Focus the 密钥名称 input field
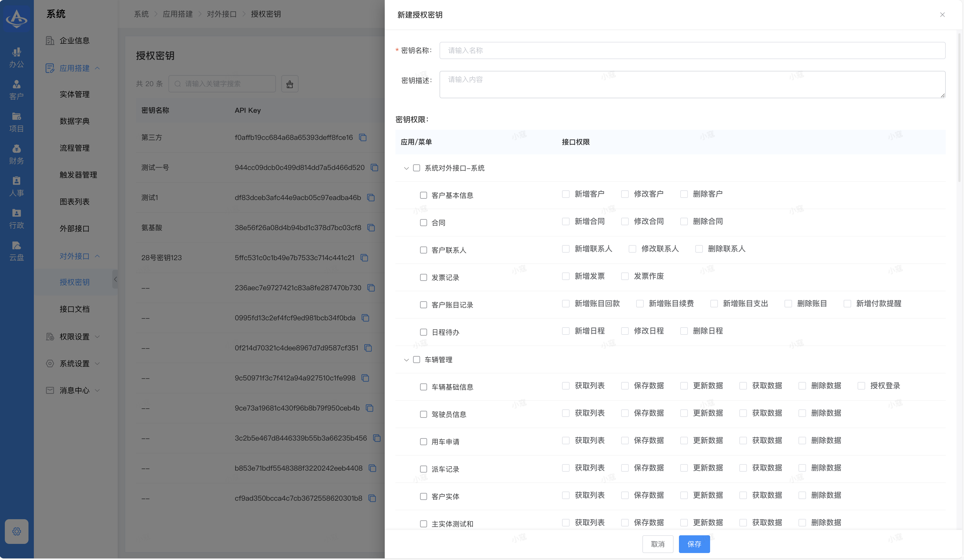The width and height of the screenshot is (964, 560). click(x=692, y=50)
